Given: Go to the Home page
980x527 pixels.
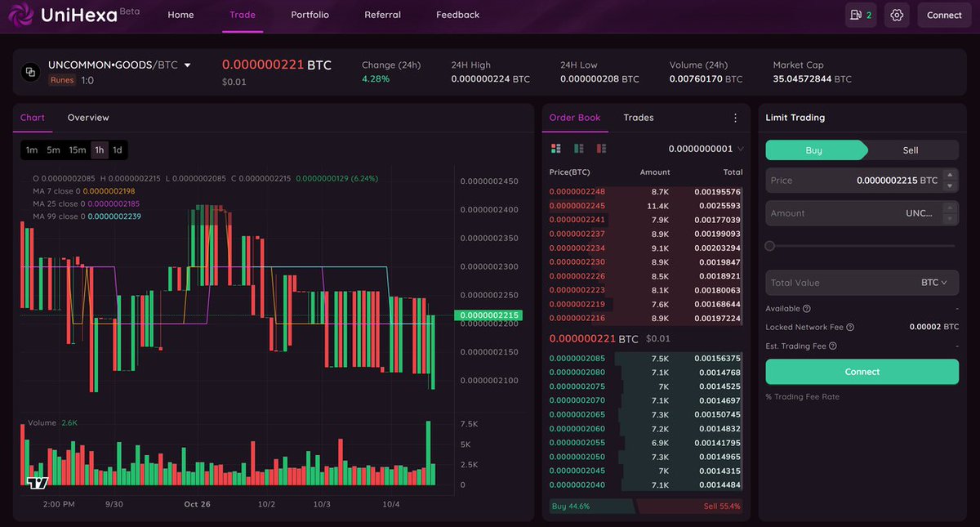Looking at the screenshot, I should point(180,15).
